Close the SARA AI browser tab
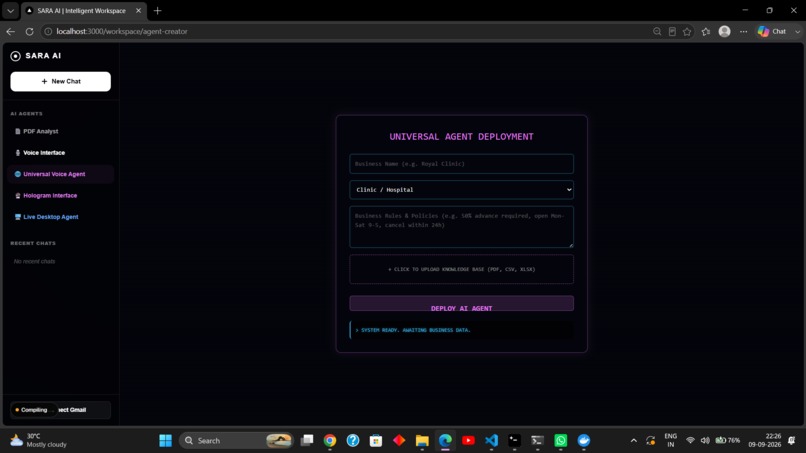The height and width of the screenshot is (453, 806). click(x=138, y=10)
